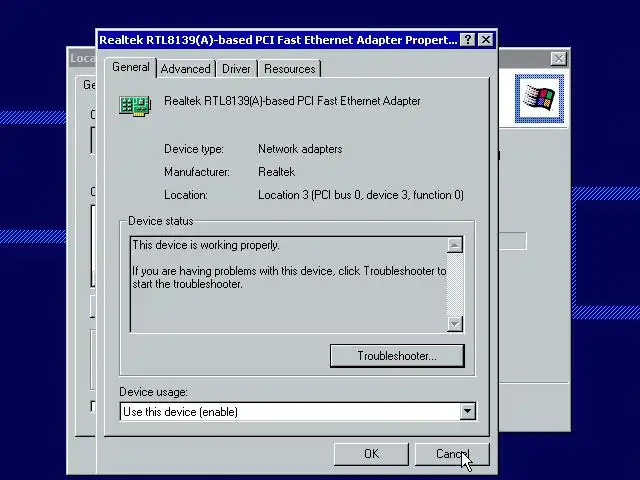640x480 pixels.
Task: Close the Realtek adapter properties dialog
Action: click(x=486, y=40)
